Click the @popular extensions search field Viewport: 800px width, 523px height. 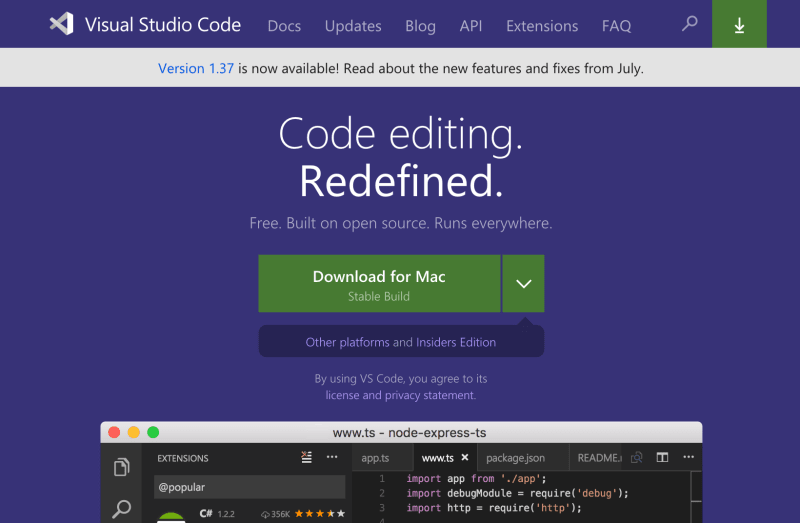click(x=249, y=487)
